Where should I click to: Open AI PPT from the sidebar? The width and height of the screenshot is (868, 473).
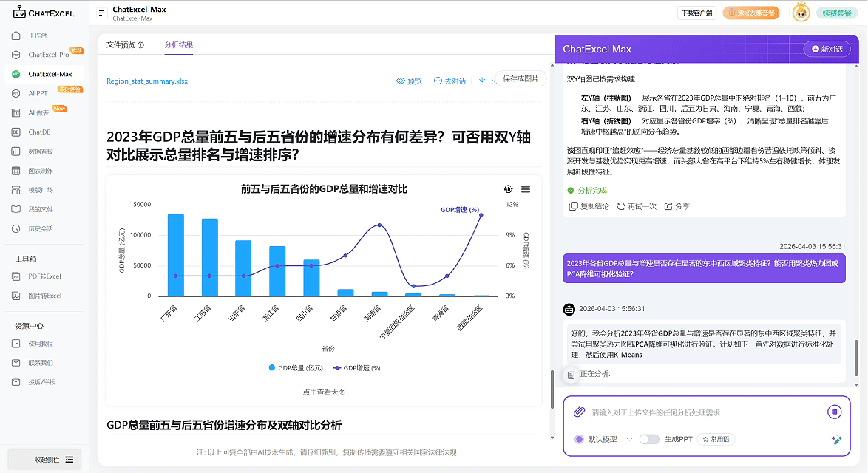click(38, 94)
